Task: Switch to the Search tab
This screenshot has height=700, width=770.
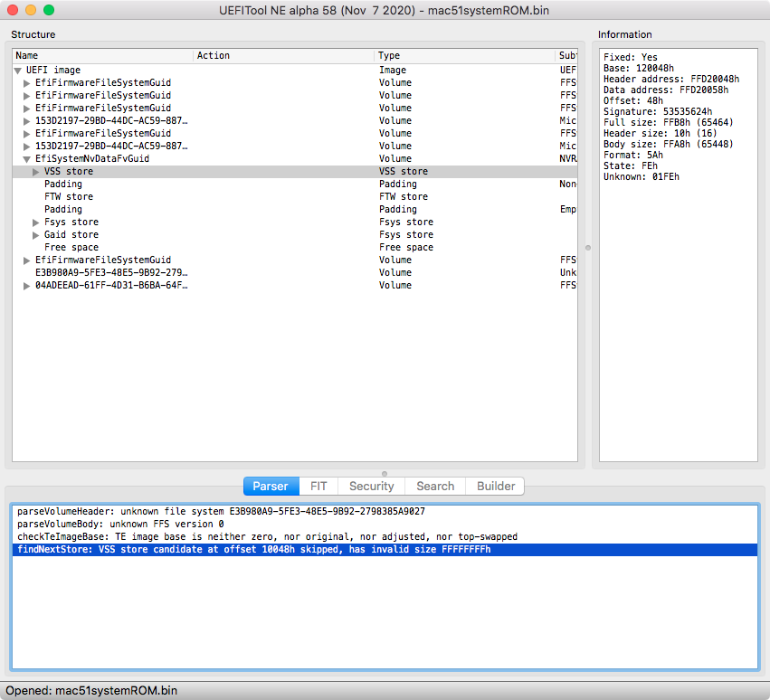Action: click(435, 486)
